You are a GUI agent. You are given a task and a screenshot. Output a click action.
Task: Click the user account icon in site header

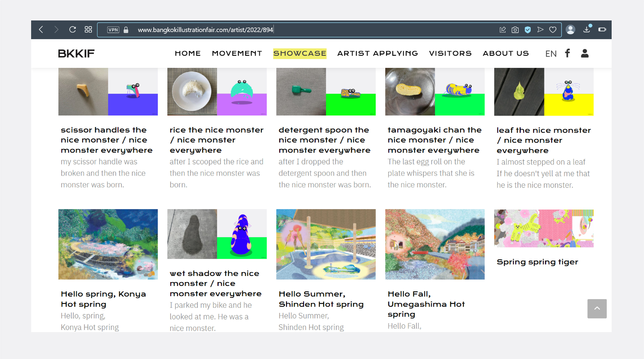pos(585,53)
